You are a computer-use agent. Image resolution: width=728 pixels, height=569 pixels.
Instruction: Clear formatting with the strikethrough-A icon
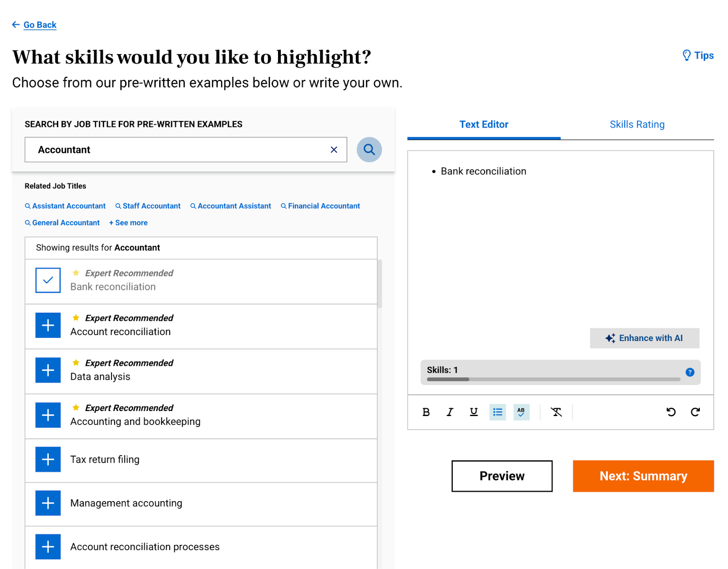556,412
